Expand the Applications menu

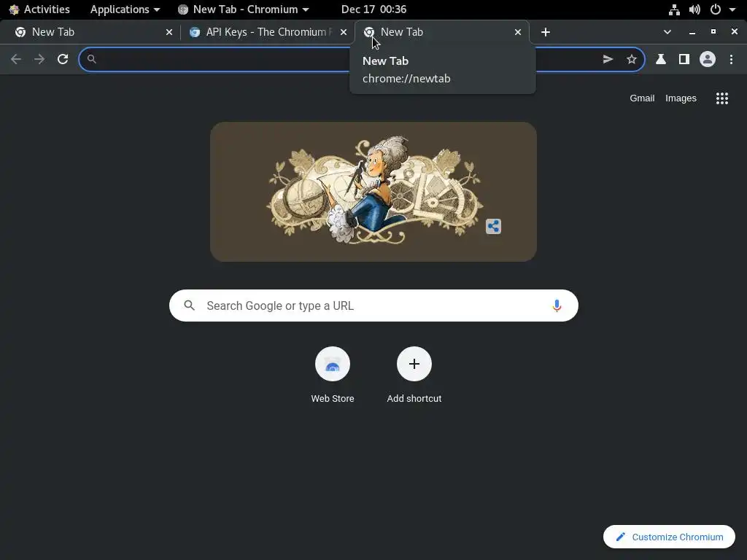tap(125, 9)
